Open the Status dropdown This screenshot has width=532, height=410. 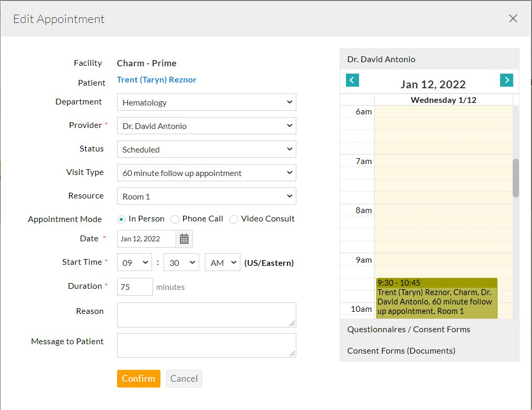206,149
